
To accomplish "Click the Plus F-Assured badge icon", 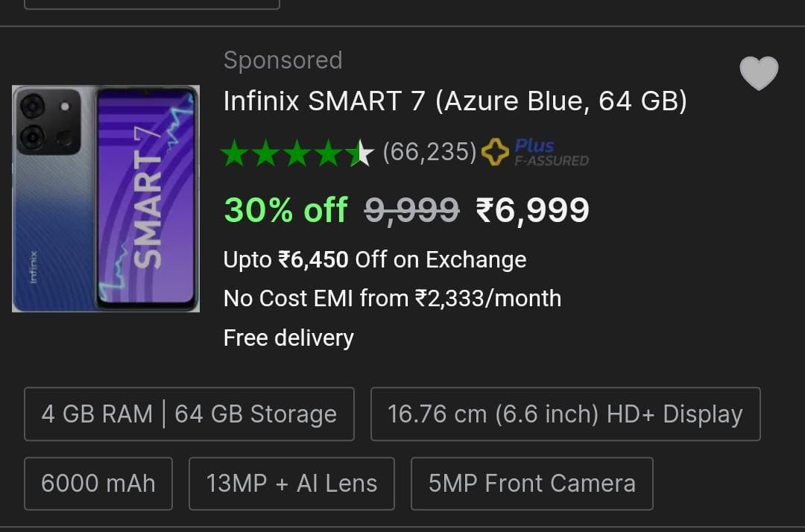I will pos(535,152).
